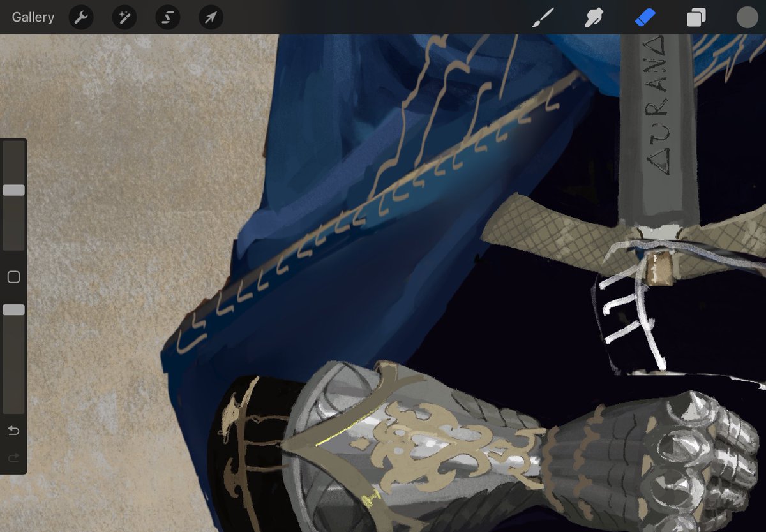Open the Adjustments magic wand menu

[x=124, y=17]
